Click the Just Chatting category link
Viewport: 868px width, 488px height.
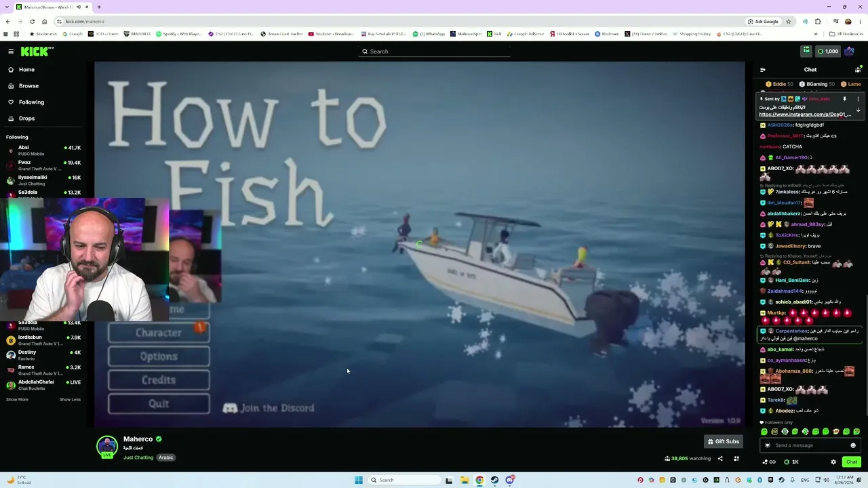(138, 457)
